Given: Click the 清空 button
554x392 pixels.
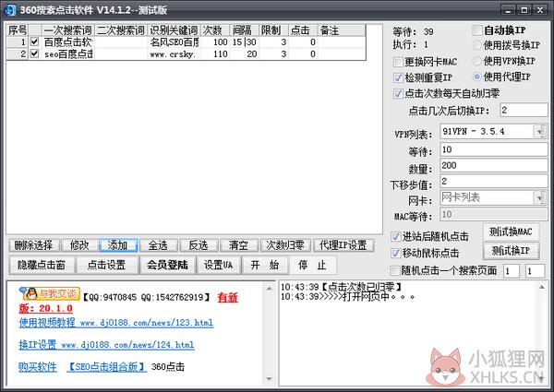Looking at the screenshot, I should [239, 245].
